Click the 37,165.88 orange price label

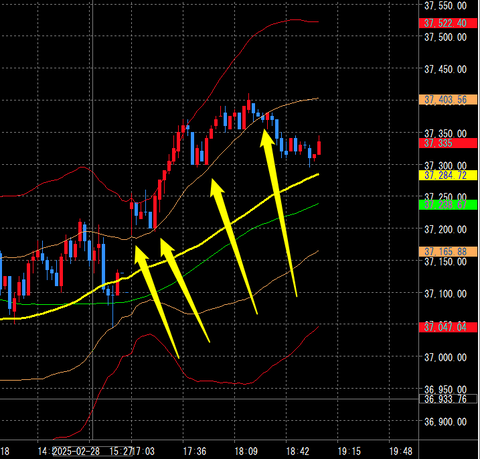pyautogui.click(x=448, y=251)
